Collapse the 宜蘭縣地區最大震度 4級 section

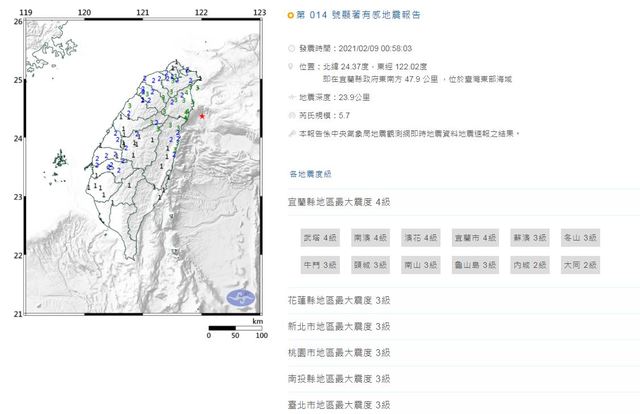(x=339, y=202)
